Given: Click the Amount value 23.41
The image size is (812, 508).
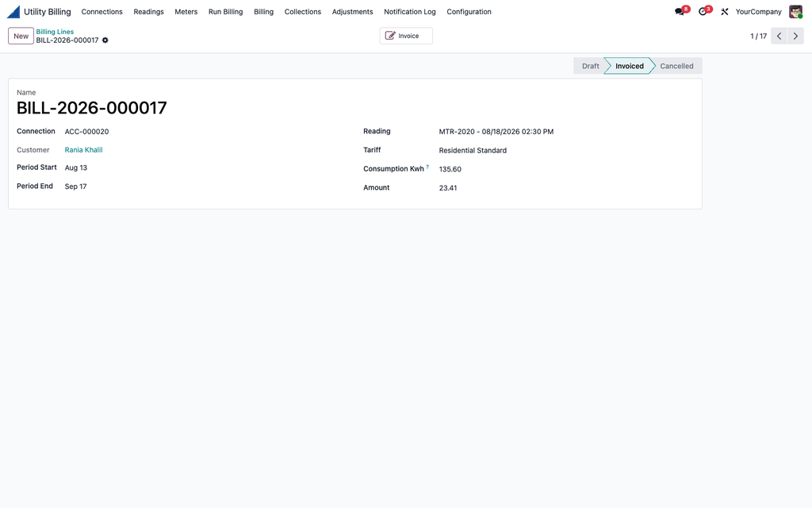Looking at the screenshot, I should pyautogui.click(x=448, y=188).
